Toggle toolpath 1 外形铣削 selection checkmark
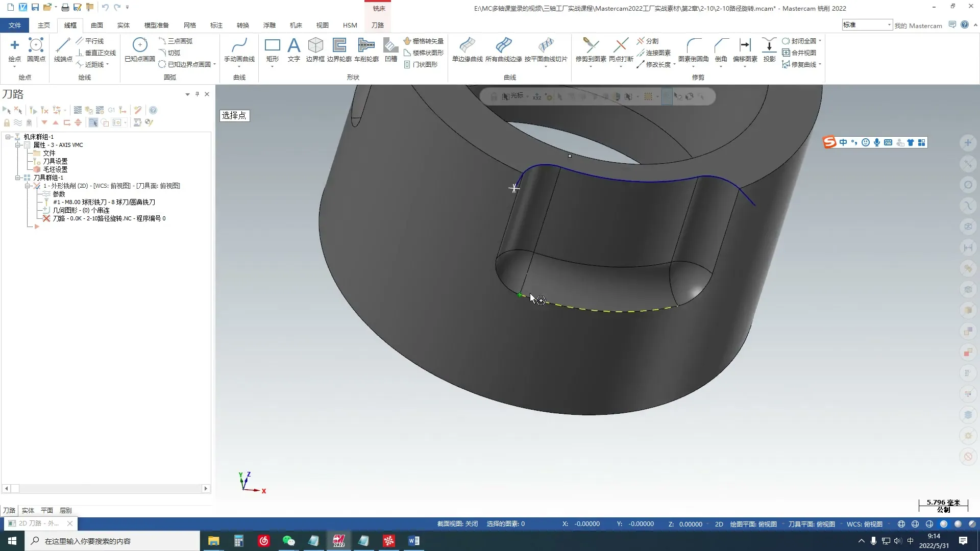The image size is (980, 551). click(x=37, y=186)
